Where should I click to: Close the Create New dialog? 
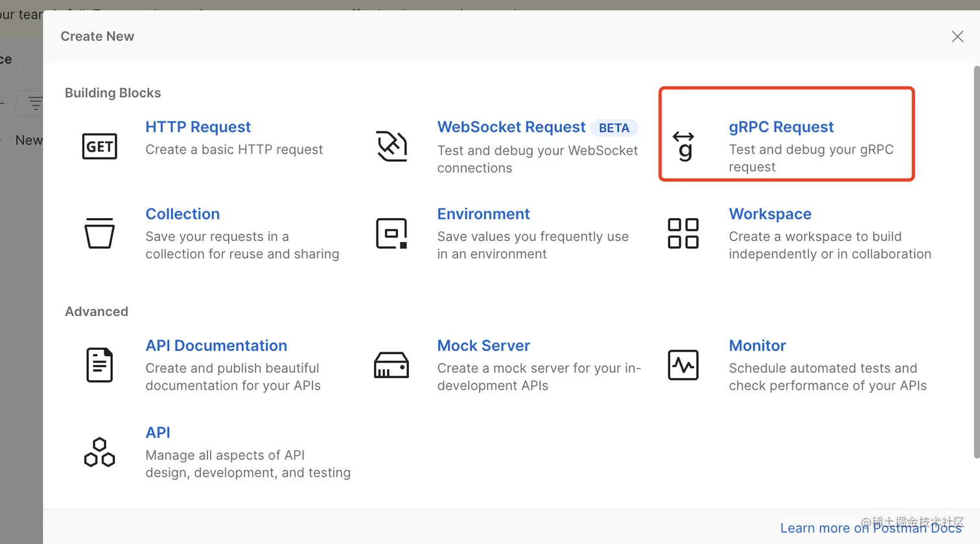[x=957, y=36]
